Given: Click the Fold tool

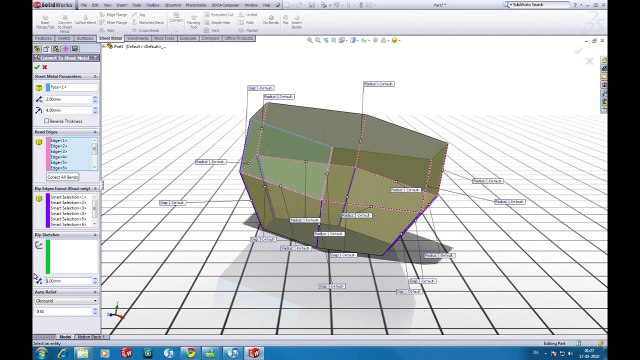Looking at the screenshot, I should coord(247,22).
